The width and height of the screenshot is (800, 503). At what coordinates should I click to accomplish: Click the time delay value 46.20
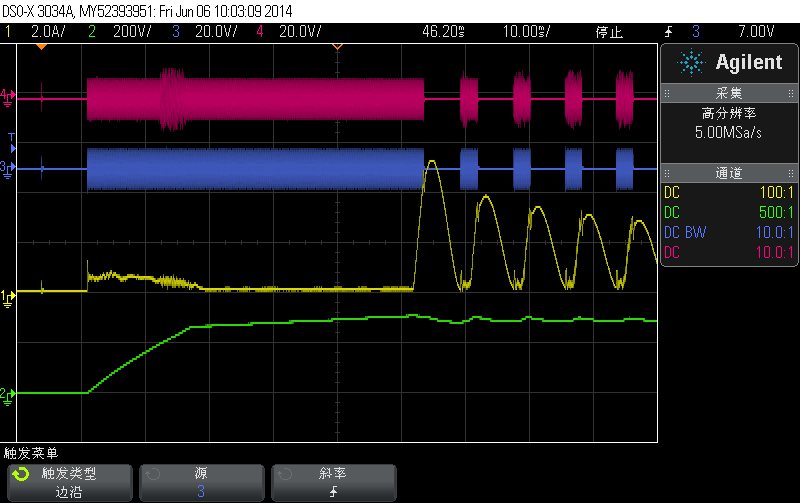[x=443, y=32]
